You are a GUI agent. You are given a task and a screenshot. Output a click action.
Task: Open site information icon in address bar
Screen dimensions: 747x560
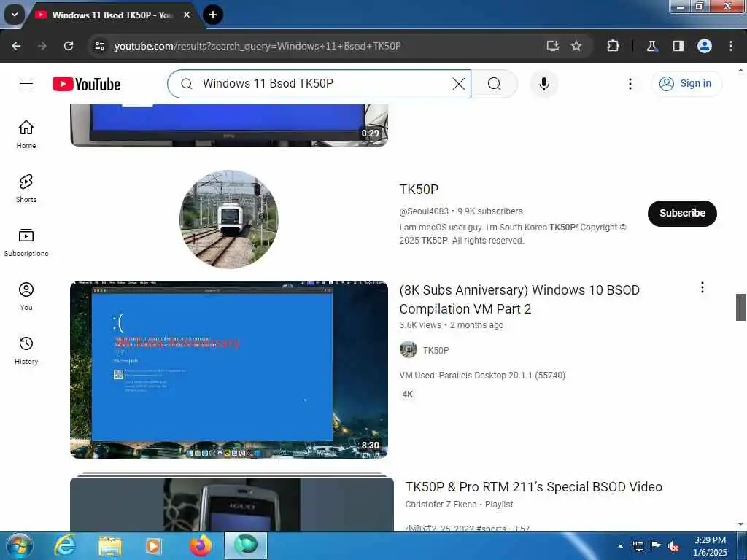(x=99, y=46)
